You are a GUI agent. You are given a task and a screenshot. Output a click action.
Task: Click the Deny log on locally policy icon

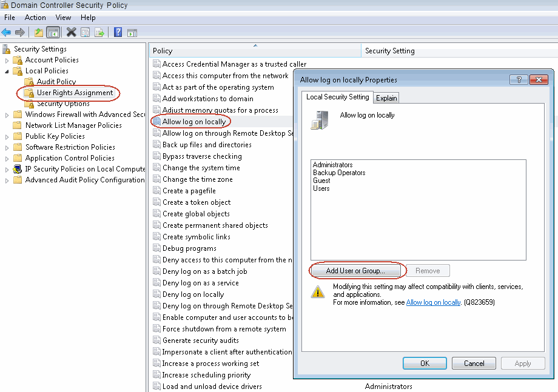point(156,294)
